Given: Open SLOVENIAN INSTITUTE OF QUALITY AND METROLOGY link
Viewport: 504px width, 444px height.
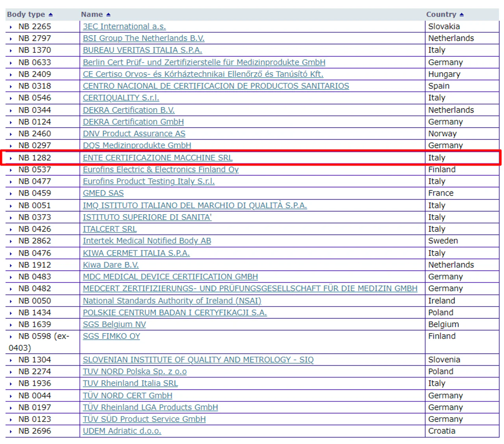Looking at the screenshot, I should coord(198,360).
